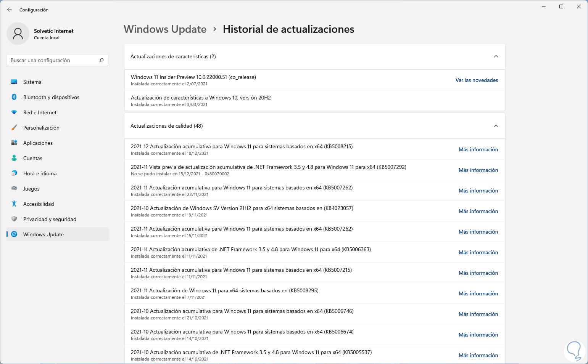Click the Configuración window title
The width and height of the screenshot is (588, 364).
click(x=34, y=10)
